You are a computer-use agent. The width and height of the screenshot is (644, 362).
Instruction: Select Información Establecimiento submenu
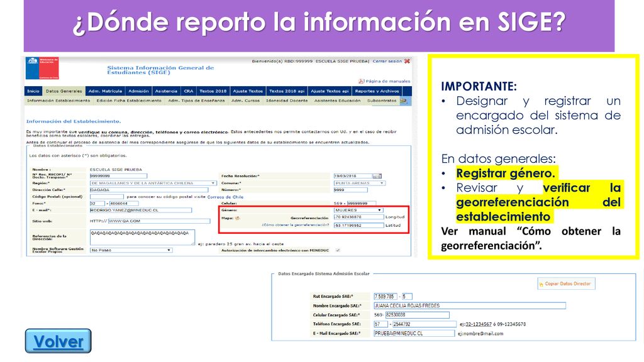click(58, 101)
